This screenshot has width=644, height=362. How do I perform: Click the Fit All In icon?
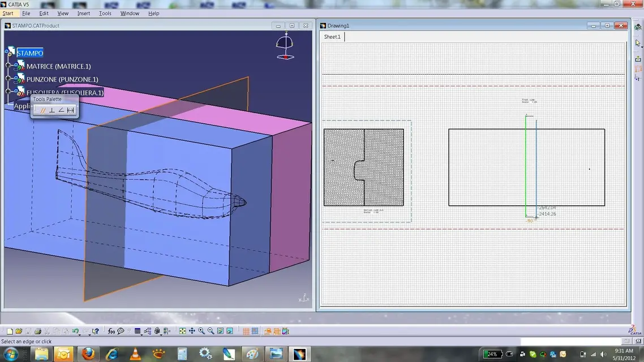[x=182, y=331]
